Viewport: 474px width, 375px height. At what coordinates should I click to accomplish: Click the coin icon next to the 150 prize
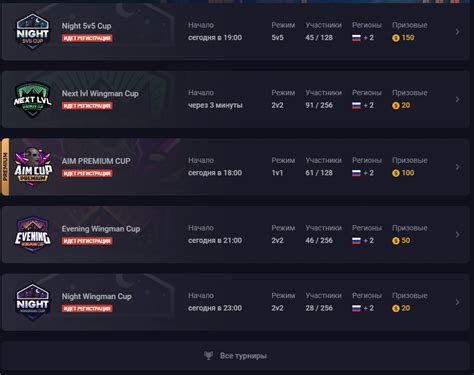coord(396,38)
